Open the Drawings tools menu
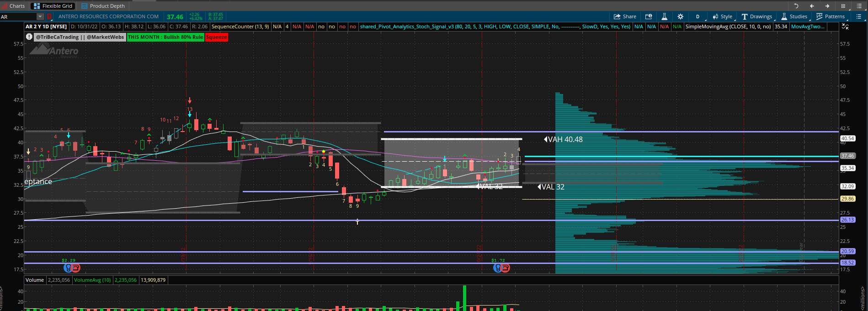The image size is (868, 311). tap(756, 16)
